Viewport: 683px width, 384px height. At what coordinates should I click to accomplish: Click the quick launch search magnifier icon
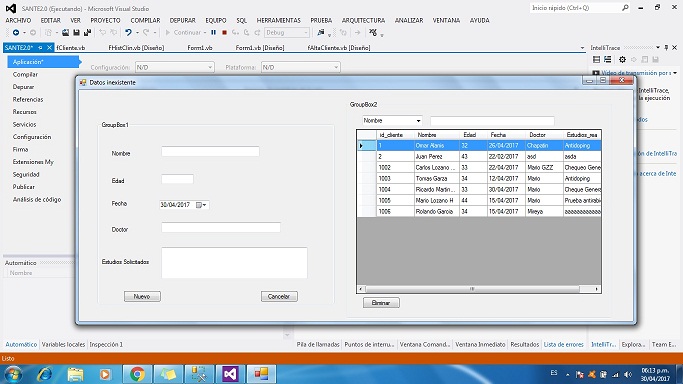(625, 8)
